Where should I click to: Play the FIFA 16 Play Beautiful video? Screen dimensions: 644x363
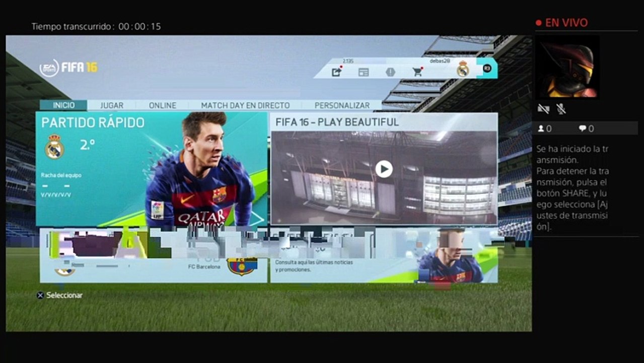(x=384, y=169)
